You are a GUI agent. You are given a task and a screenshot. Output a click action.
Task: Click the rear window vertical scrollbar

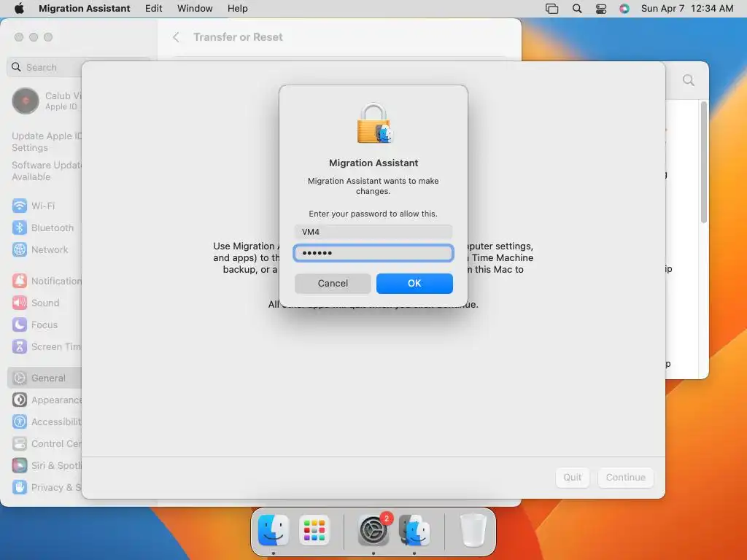pos(704,162)
